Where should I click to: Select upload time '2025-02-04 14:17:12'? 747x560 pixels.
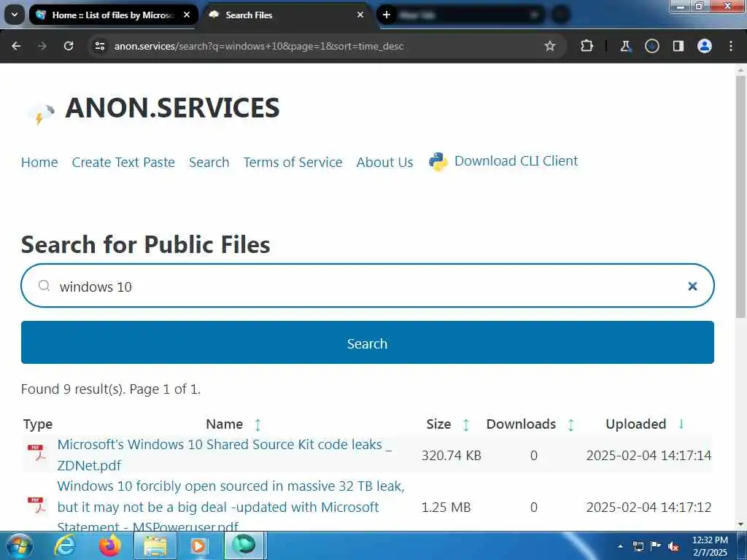tap(649, 507)
